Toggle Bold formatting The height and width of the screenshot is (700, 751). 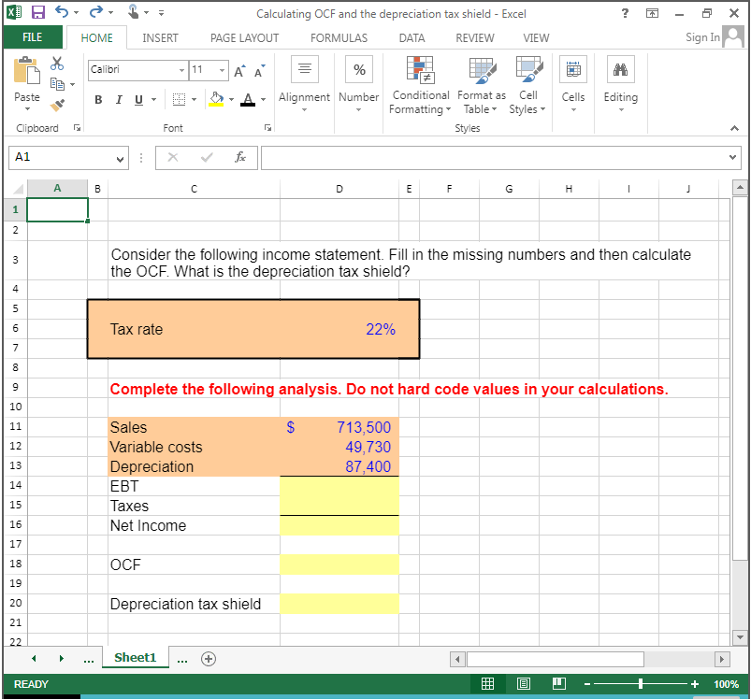pos(98,99)
